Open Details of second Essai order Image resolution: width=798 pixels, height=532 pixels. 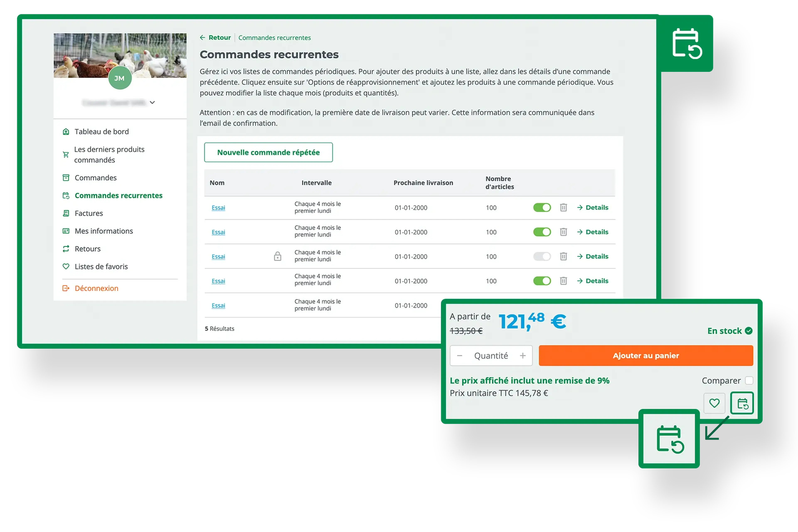pyautogui.click(x=593, y=232)
